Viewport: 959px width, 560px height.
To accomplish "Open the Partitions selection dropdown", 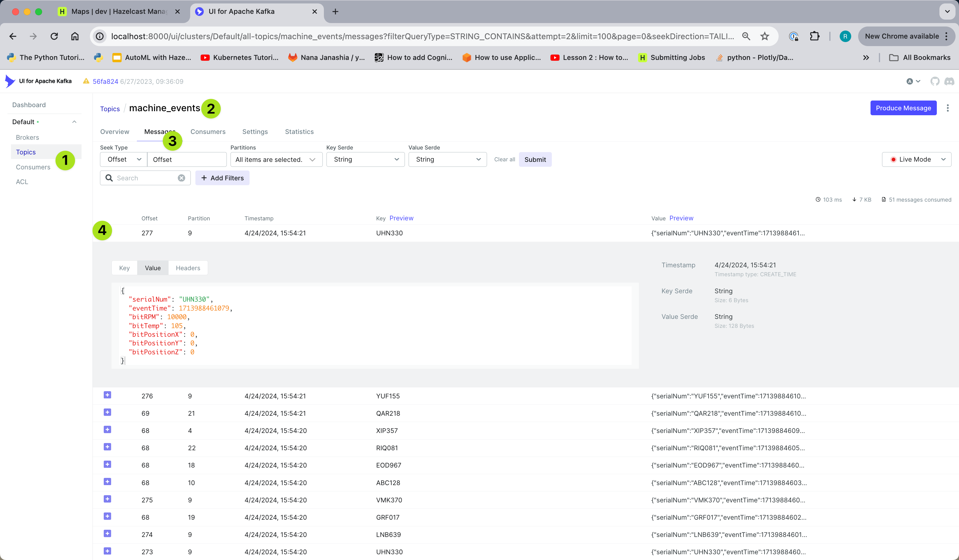I will (276, 159).
